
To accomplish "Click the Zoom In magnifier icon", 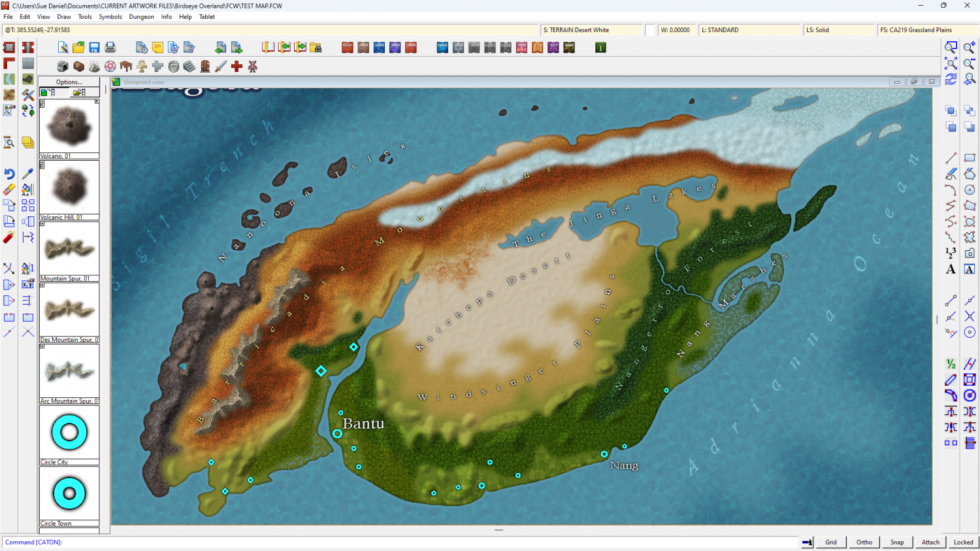I will (970, 47).
